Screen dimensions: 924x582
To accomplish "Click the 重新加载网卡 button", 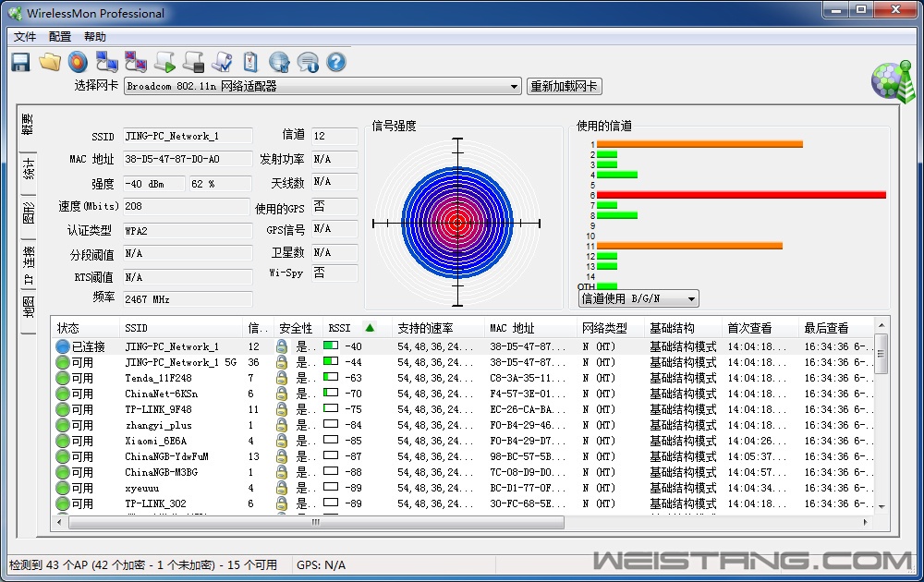I will 564,87.
